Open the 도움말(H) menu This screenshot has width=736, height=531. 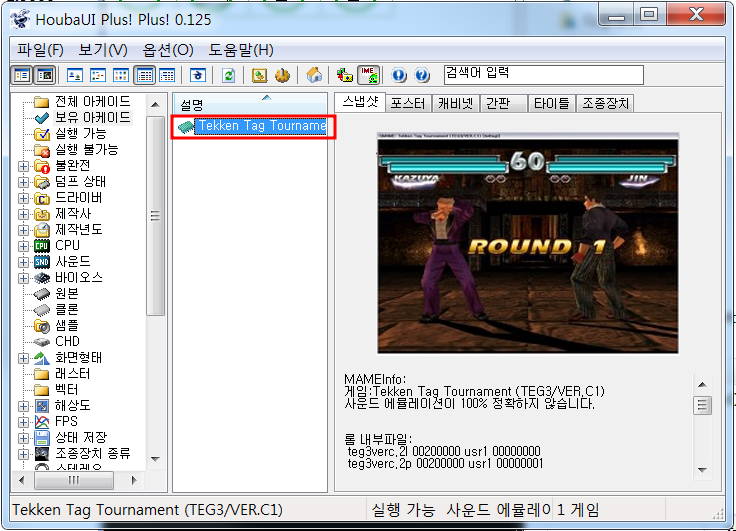241,50
